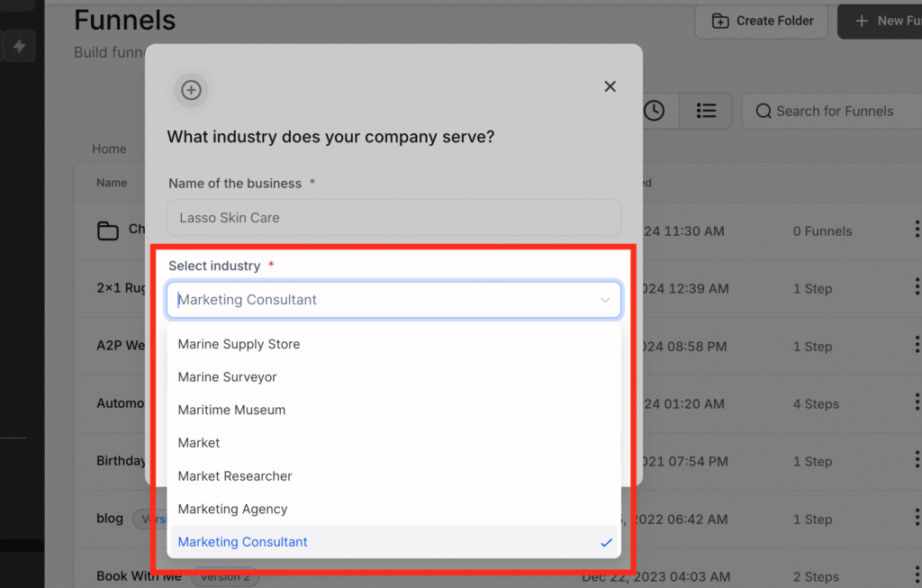Select the Market Researcher option

[235, 475]
